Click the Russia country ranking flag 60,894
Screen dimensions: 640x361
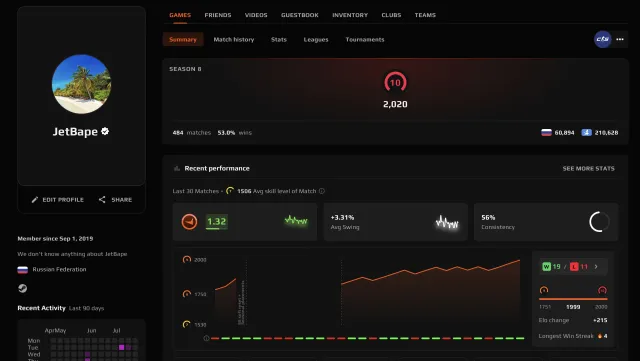[546, 132]
